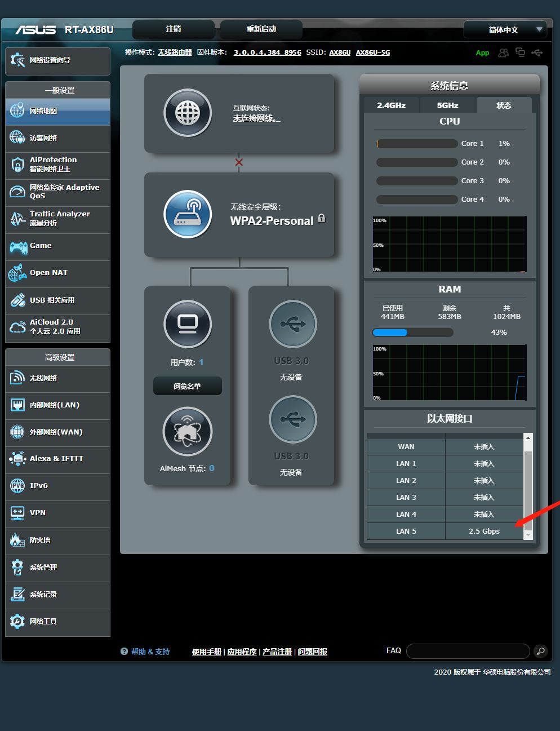The width and height of the screenshot is (560, 731).
Task: Open System Administration gear icon
Action: tap(17, 567)
